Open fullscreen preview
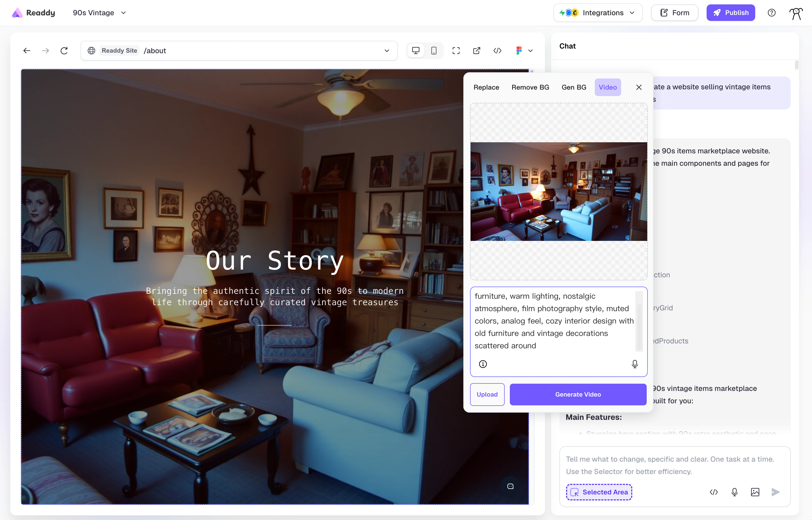 pos(456,50)
